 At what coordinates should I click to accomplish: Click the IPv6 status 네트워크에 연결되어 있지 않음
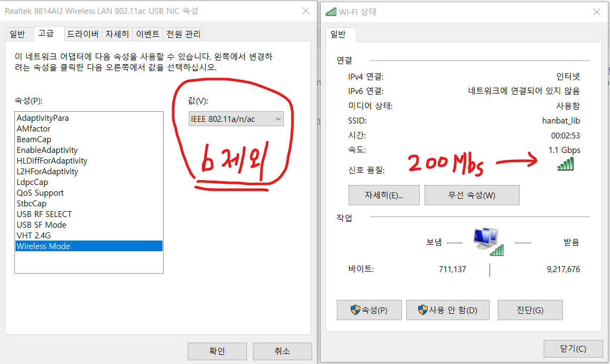(524, 91)
